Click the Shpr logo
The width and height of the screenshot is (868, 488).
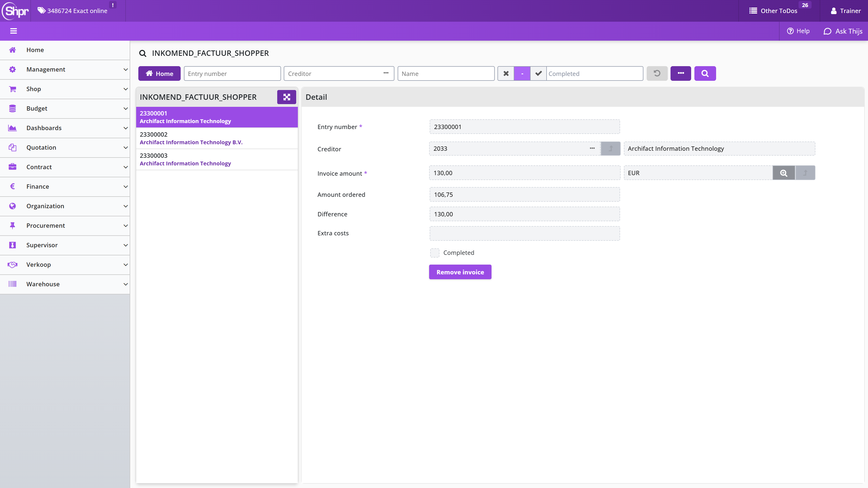[x=15, y=11]
